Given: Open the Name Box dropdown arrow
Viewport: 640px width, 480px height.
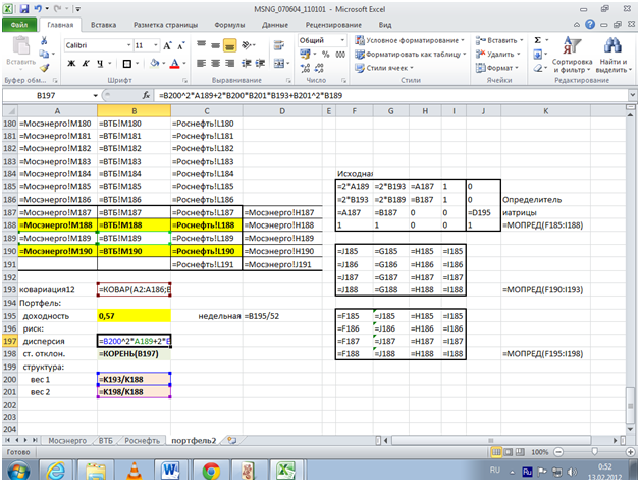Looking at the screenshot, I should coord(96,96).
